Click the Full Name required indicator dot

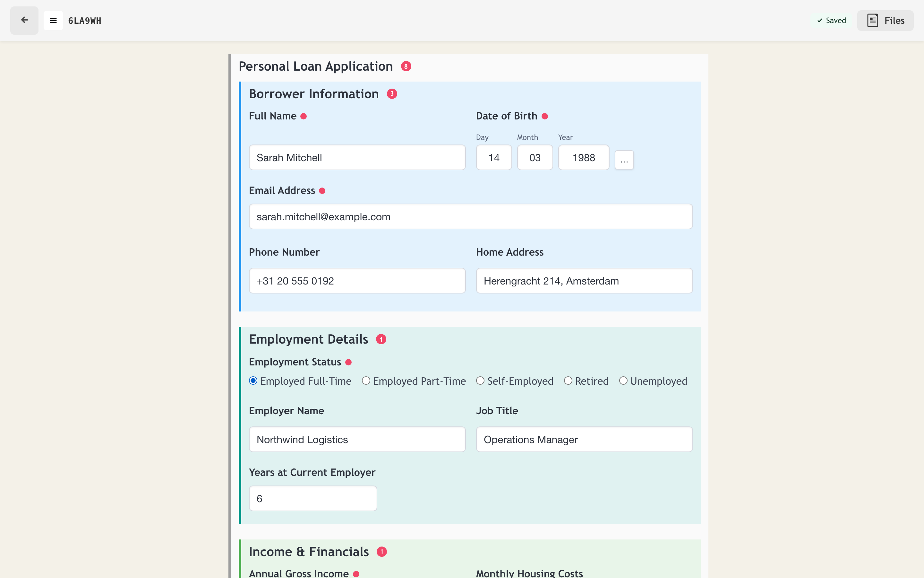(304, 116)
